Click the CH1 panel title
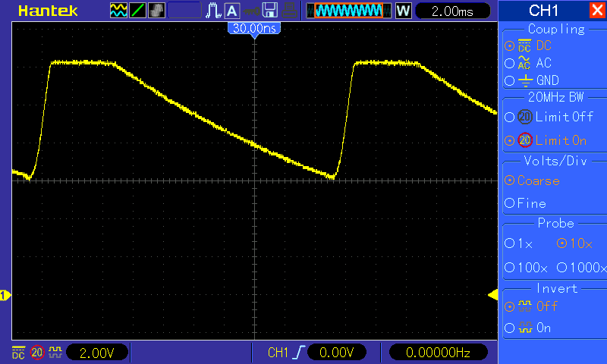This screenshot has width=607, height=364. coord(543,11)
